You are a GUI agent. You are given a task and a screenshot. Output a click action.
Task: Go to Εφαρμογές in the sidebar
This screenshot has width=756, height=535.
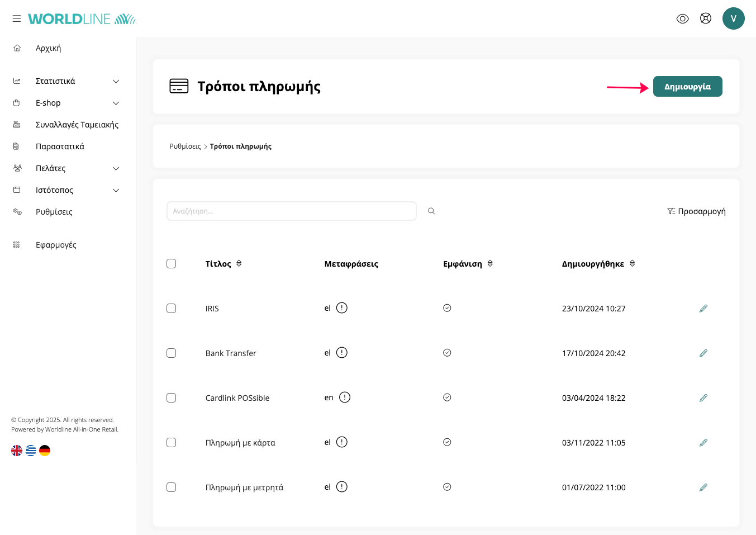tap(56, 245)
